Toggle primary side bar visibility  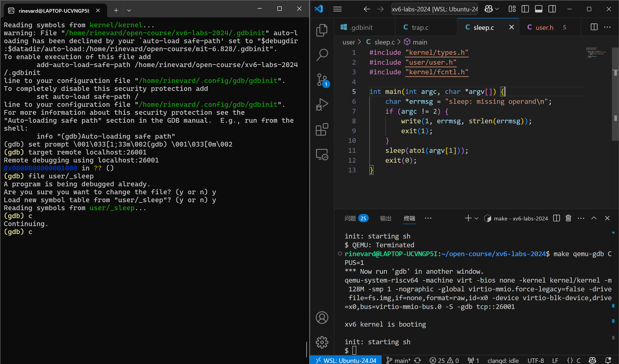click(525, 9)
